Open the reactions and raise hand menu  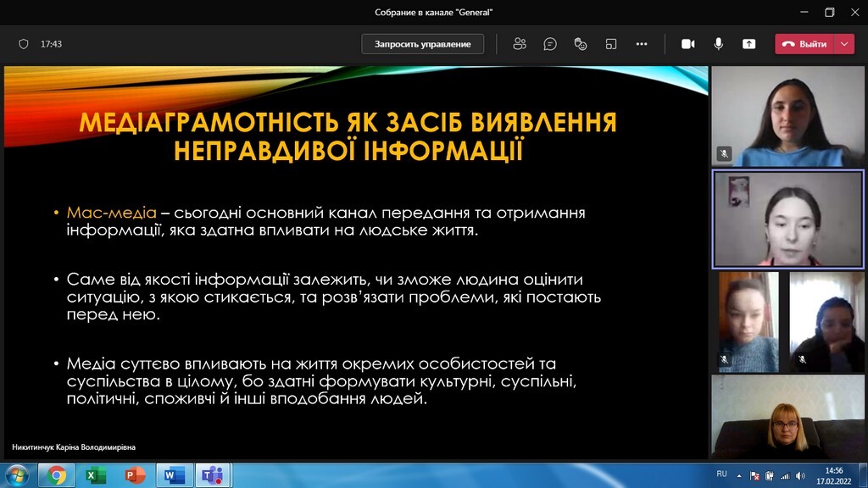tap(581, 44)
